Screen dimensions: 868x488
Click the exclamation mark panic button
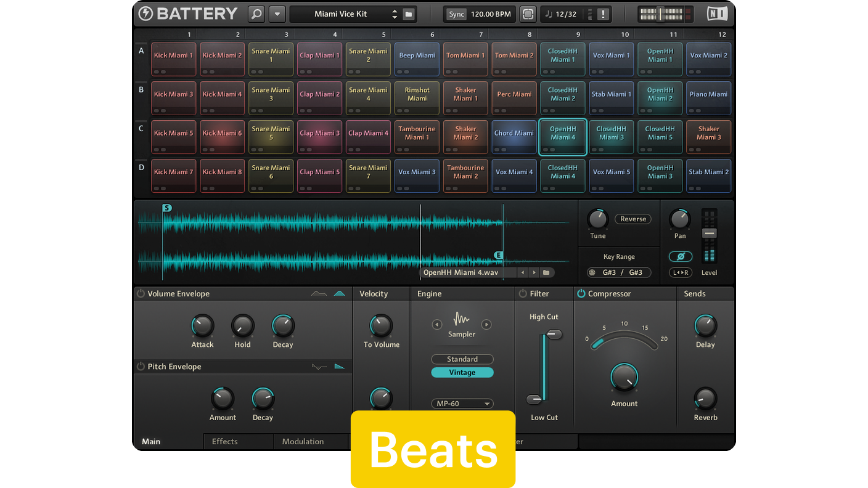[x=603, y=14]
